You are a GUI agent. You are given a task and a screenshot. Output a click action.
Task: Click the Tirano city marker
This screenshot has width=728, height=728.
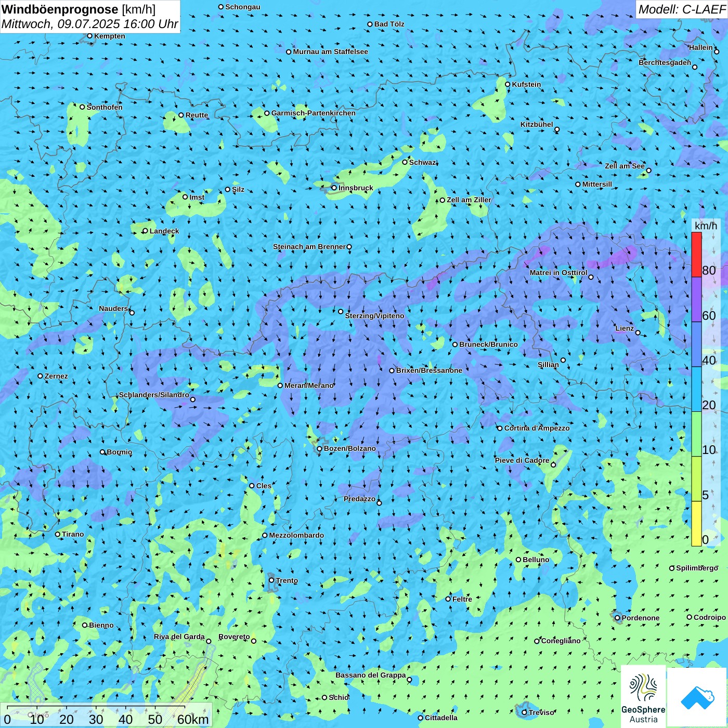(x=58, y=534)
